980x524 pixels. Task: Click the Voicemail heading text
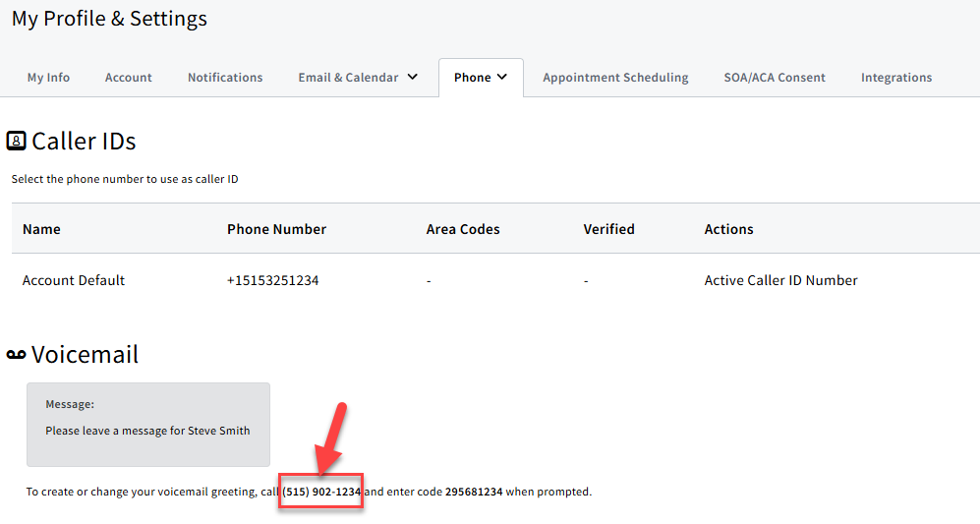pos(85,355)
